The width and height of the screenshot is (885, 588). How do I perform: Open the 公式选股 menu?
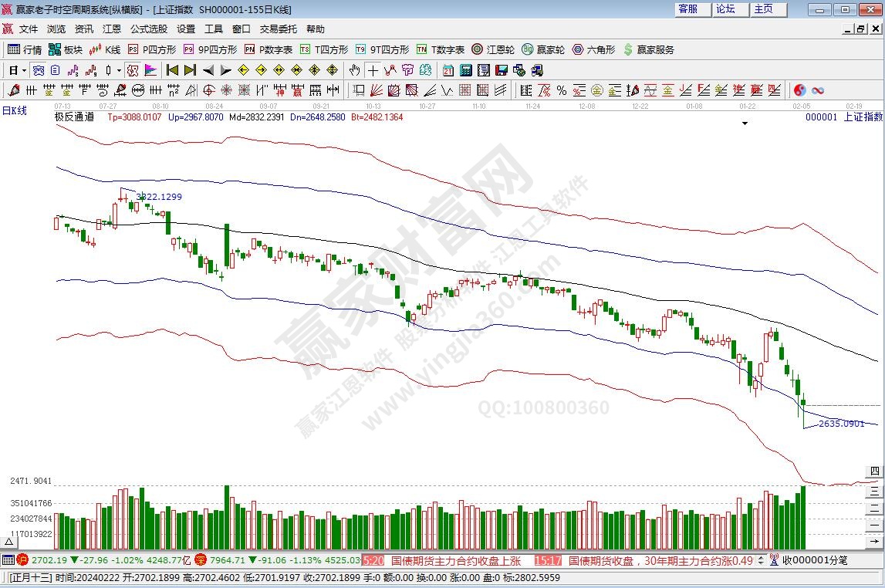coord(148,29)
